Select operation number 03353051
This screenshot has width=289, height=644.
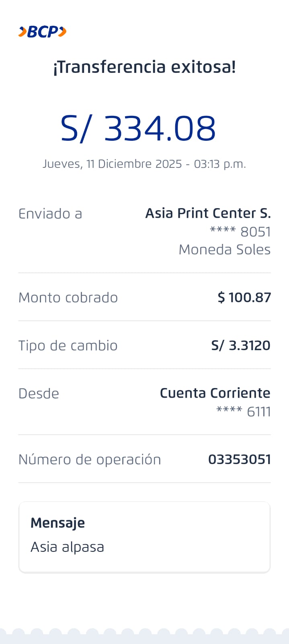pyautogui.click(x=240, y=459)
